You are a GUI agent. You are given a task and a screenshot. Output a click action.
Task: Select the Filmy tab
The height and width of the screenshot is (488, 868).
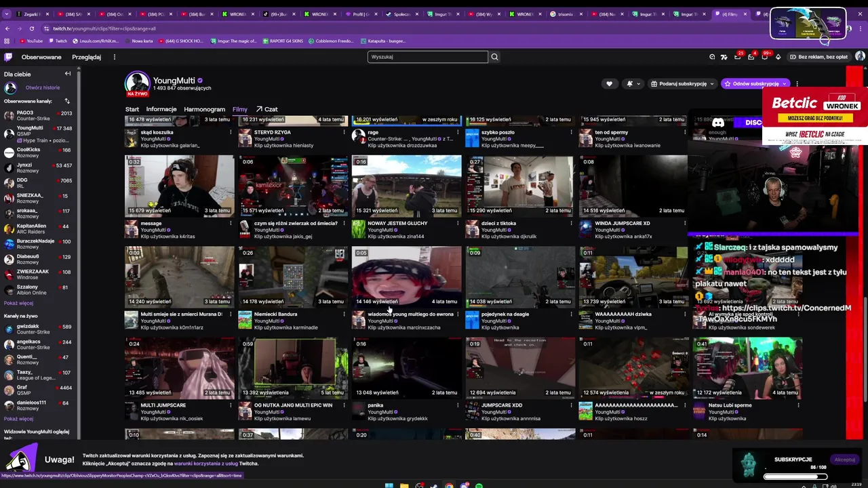point(239,109)
